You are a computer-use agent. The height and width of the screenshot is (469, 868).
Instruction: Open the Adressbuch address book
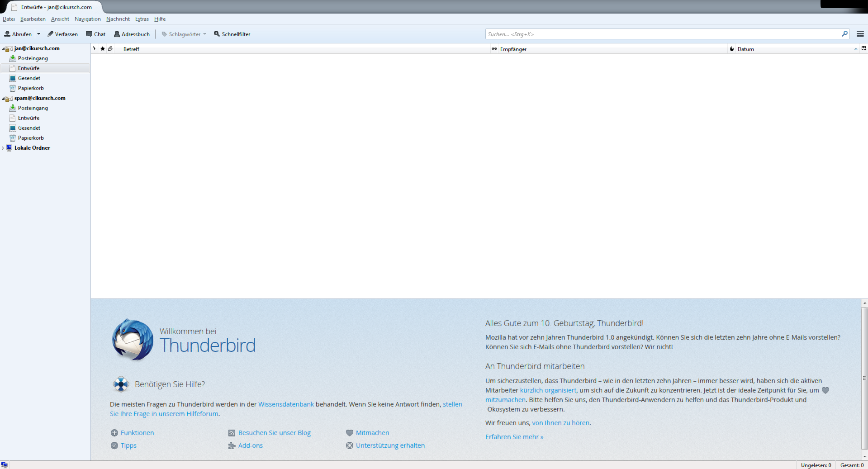132,34
